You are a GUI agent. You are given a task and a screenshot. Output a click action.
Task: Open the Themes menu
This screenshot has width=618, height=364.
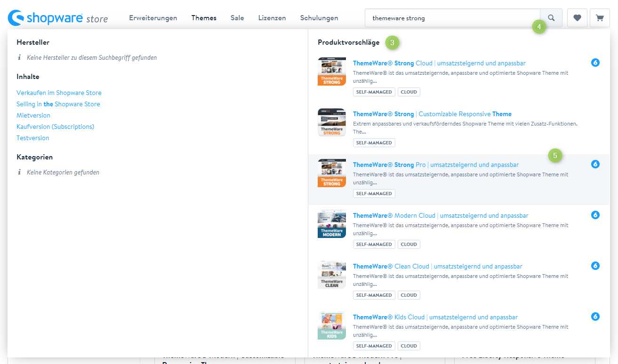[x=204, y=18]
